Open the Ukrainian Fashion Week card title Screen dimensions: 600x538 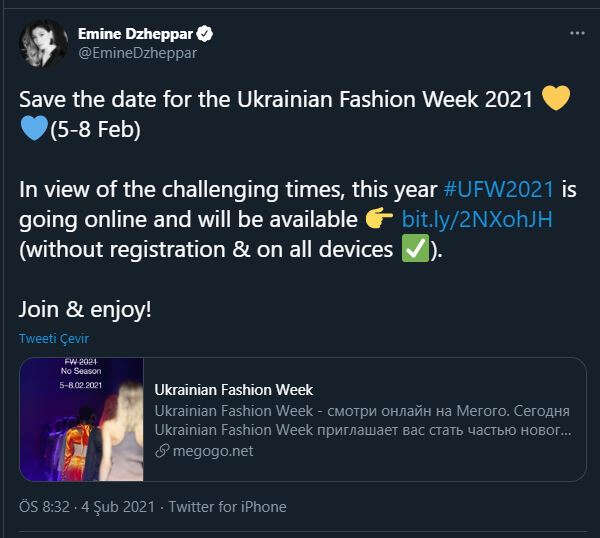pyautogui.click(x=226, y=391)
